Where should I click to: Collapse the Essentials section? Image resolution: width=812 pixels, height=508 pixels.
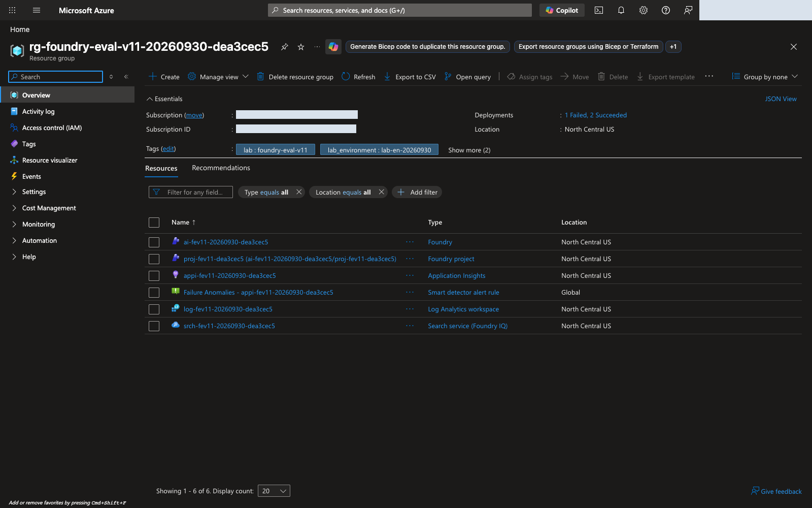pyautogui.click(x=164, y=99)
